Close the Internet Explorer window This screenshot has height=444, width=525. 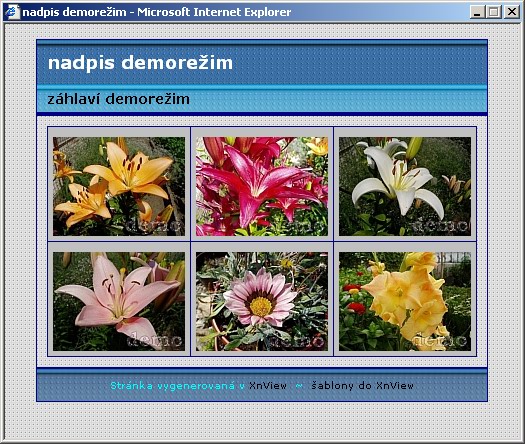click(512, 12)
